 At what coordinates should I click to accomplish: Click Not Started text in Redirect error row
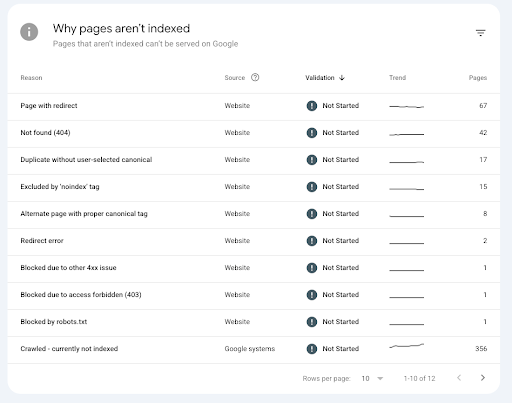pos(340,241)
